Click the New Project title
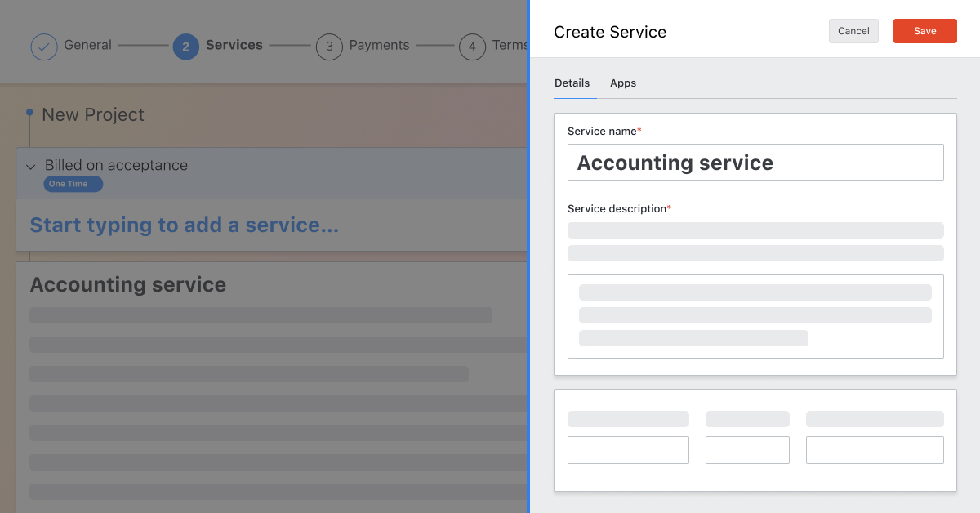Viewport: 980px width, 513px height. (x=93, y=115)
